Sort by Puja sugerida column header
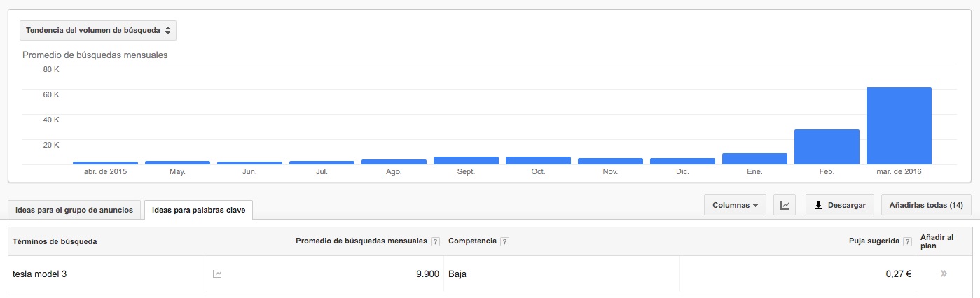The image size is (980, 298). 874,241
